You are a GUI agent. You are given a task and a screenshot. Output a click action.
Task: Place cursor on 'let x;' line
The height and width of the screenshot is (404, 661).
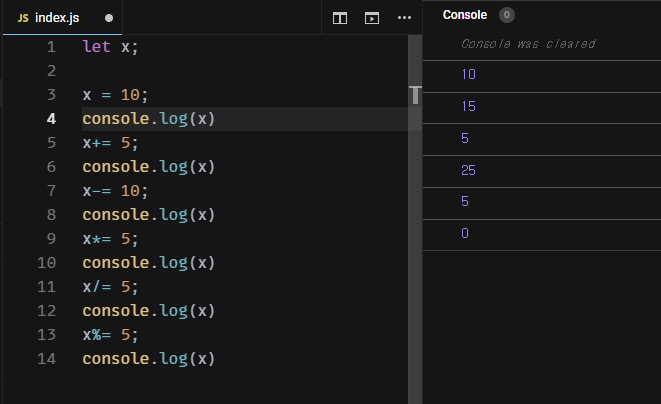click(x=110, y=47)
